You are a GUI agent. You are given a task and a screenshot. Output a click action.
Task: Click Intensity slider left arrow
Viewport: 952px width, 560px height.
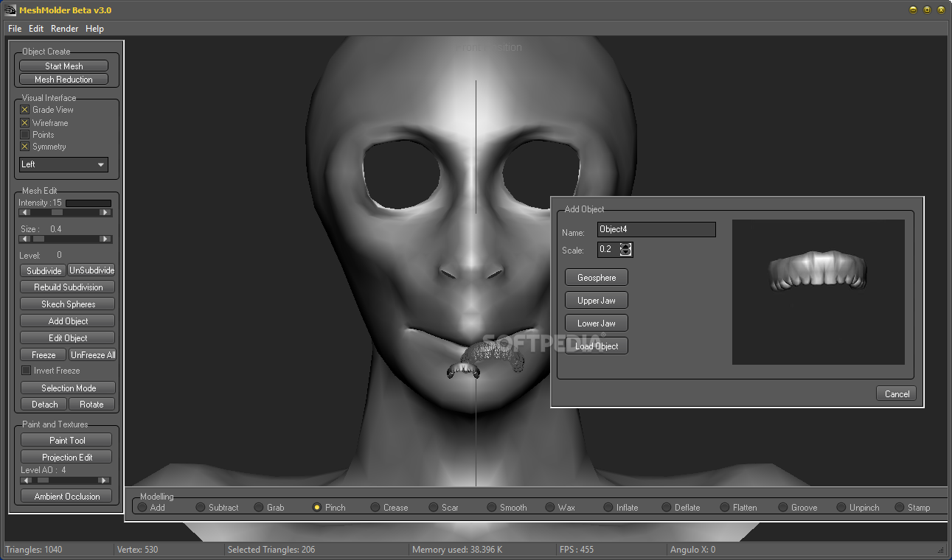[x=25, y=212]
